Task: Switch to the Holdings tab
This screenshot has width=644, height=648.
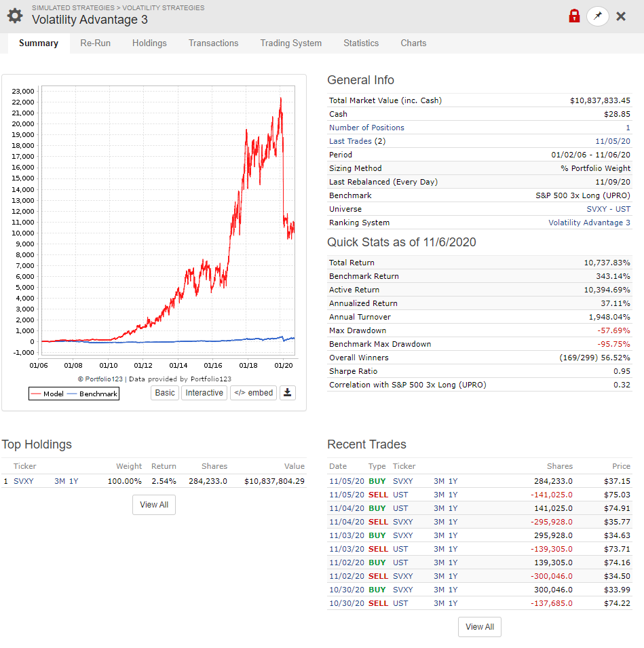Action: point(149,43)
